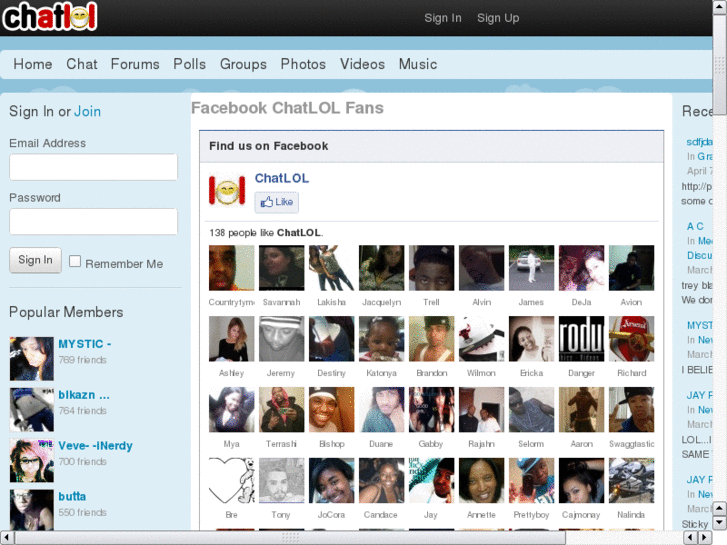
Task: Click the Sign In form button
Action: 35,260
